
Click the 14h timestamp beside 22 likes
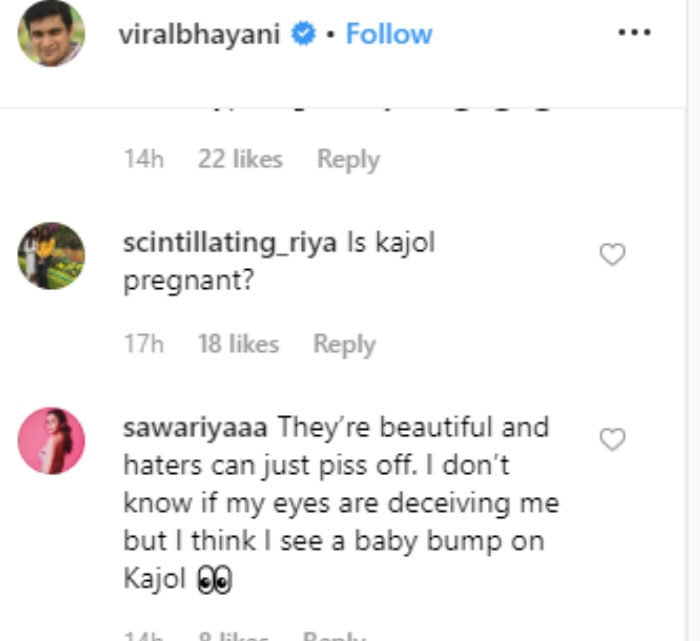[x=144, y=159]
